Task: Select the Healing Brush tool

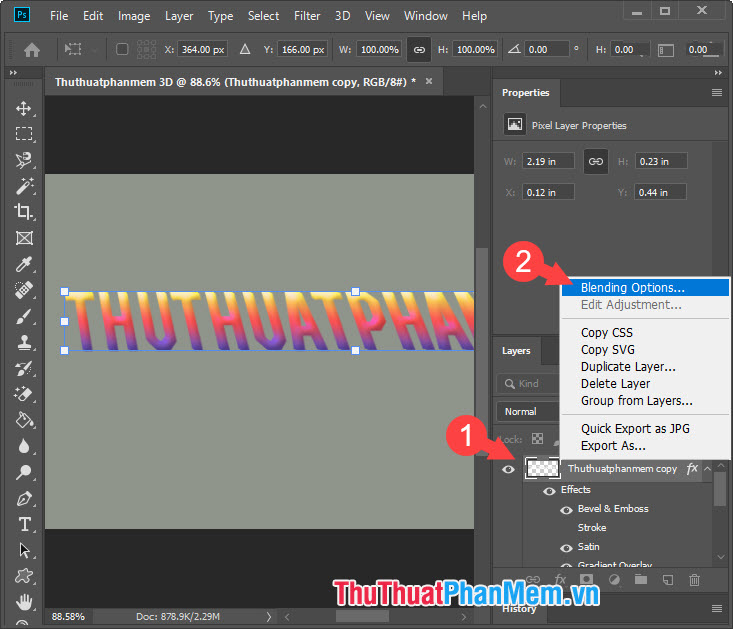Action: point(24,290)
